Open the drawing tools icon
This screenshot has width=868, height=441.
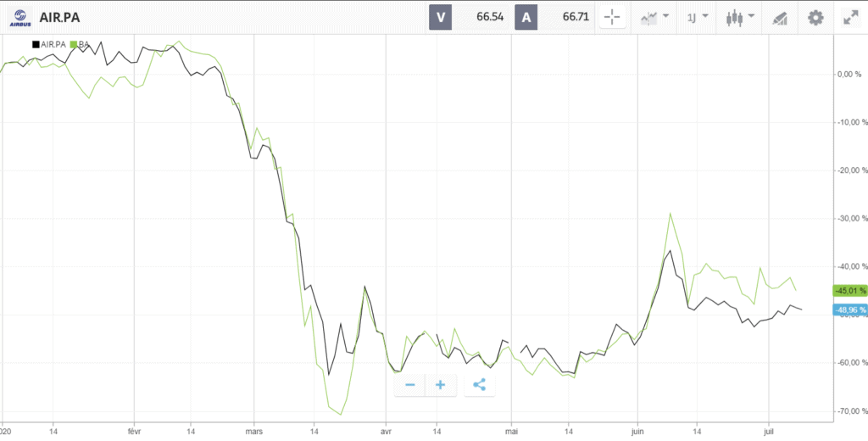point(780,18)
